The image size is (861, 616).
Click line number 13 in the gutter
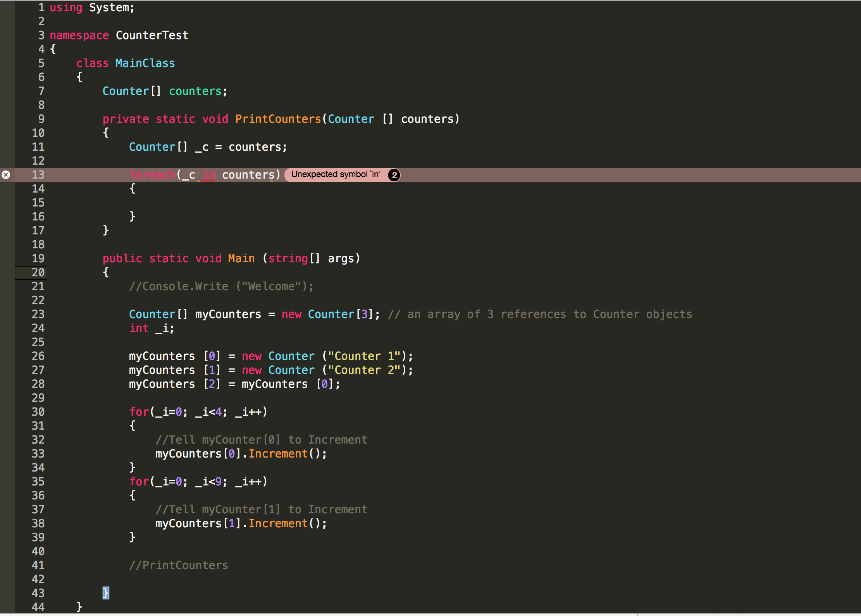pos(38,175)
